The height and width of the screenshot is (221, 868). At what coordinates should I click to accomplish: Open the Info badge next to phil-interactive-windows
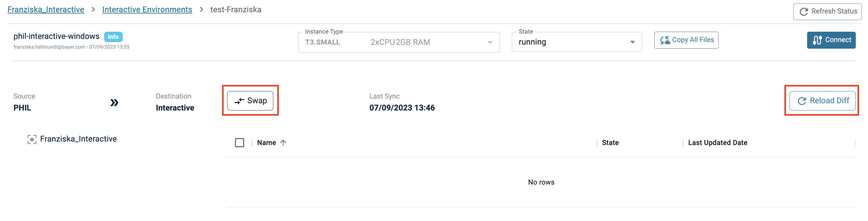[x=113, y=37]
